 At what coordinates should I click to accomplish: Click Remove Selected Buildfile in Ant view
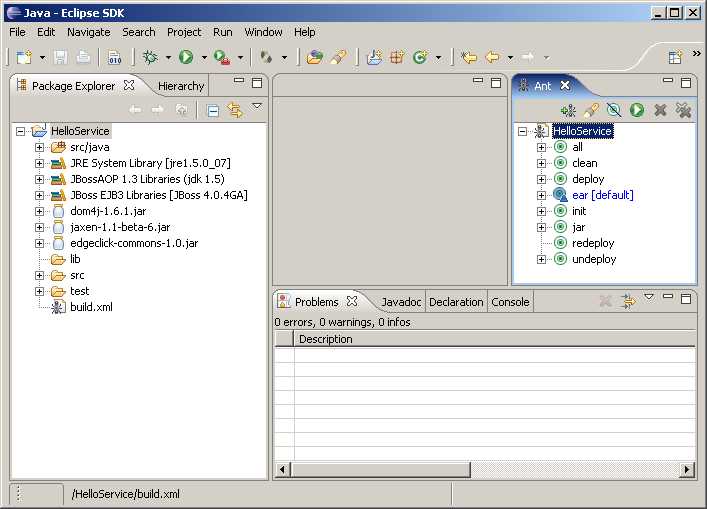[x=660, y=110]
